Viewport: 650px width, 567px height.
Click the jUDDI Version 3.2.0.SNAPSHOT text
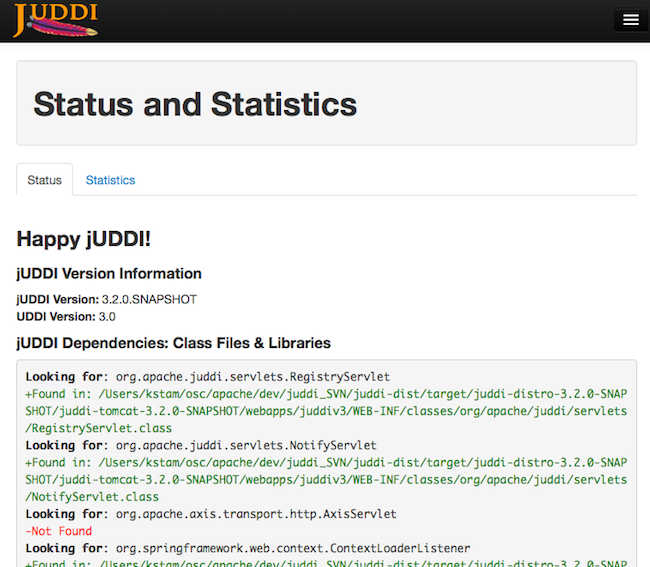(x=106, y=299)
